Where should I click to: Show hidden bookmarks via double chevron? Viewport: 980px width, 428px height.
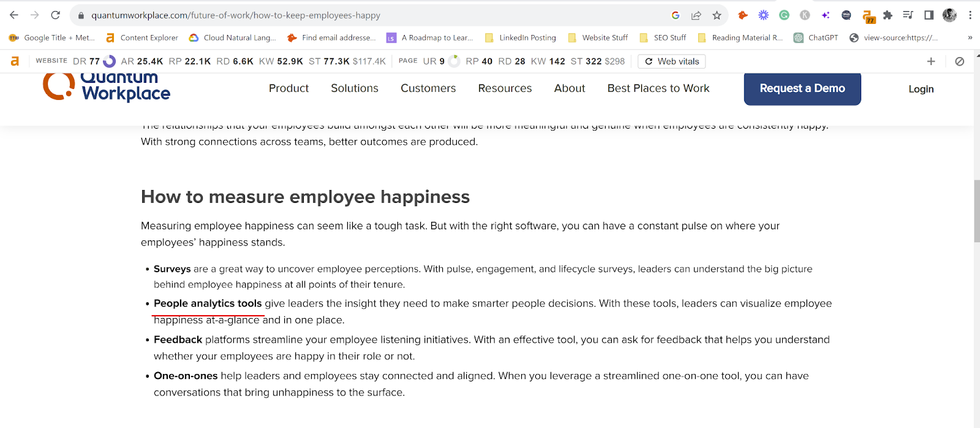(x=970, y=38)
